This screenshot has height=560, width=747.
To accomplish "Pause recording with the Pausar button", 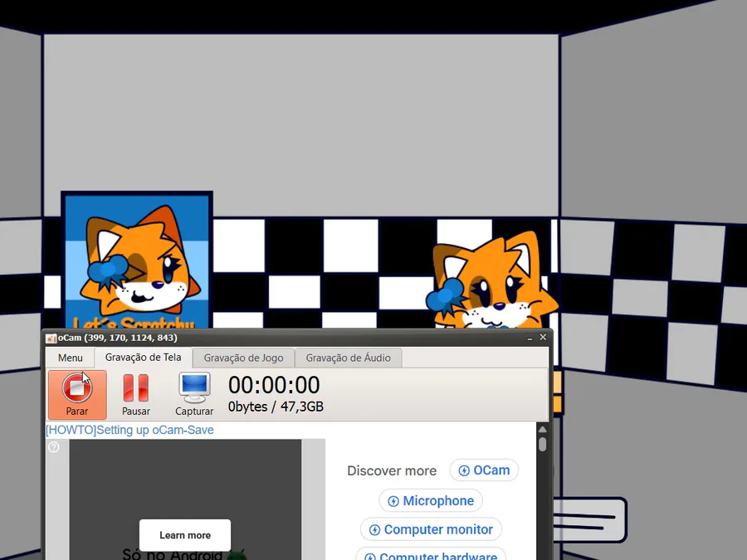I will pyautogui.click(x=136, y=395).
